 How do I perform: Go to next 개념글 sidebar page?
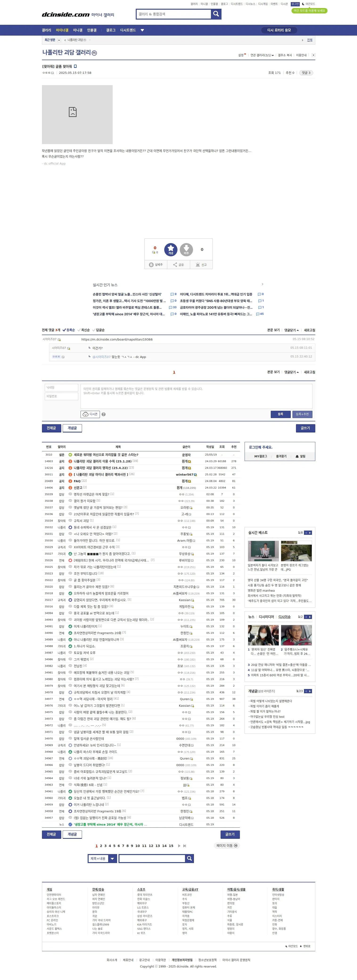[310, 691]
